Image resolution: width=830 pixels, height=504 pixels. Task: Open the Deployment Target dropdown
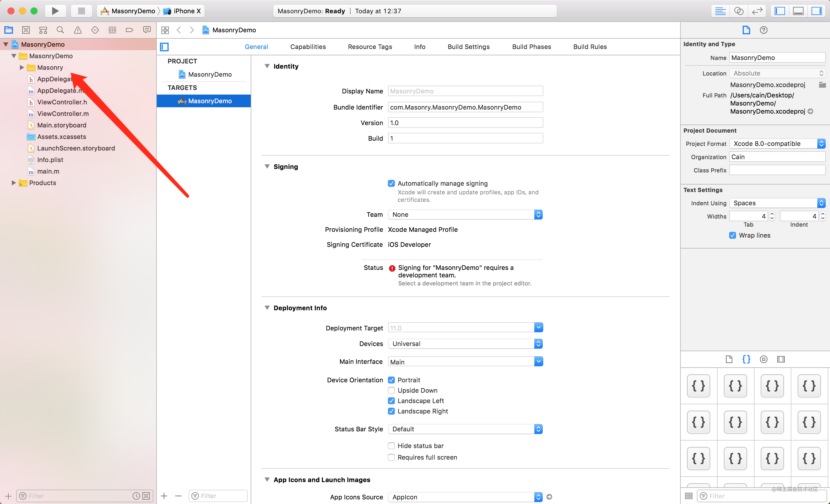[538, 328]
